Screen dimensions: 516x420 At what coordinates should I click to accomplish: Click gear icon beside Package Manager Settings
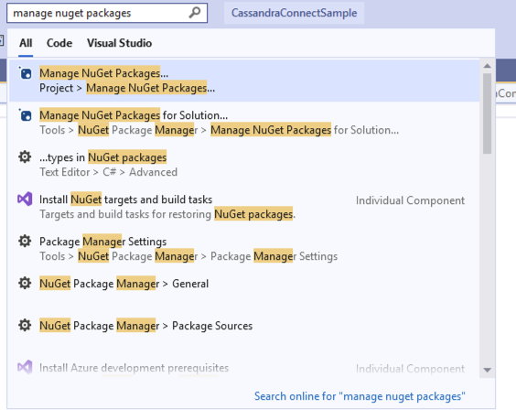coord(25,242)
